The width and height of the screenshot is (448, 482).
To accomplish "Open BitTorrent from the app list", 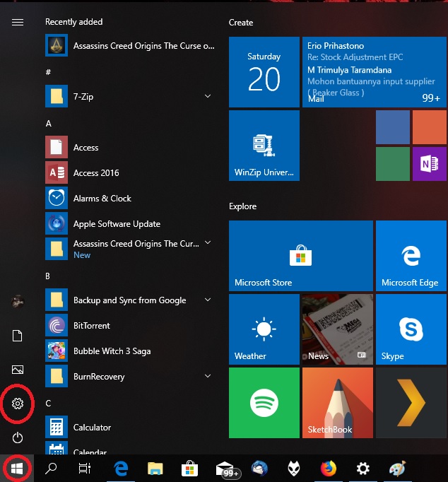I will pos(130,326).
